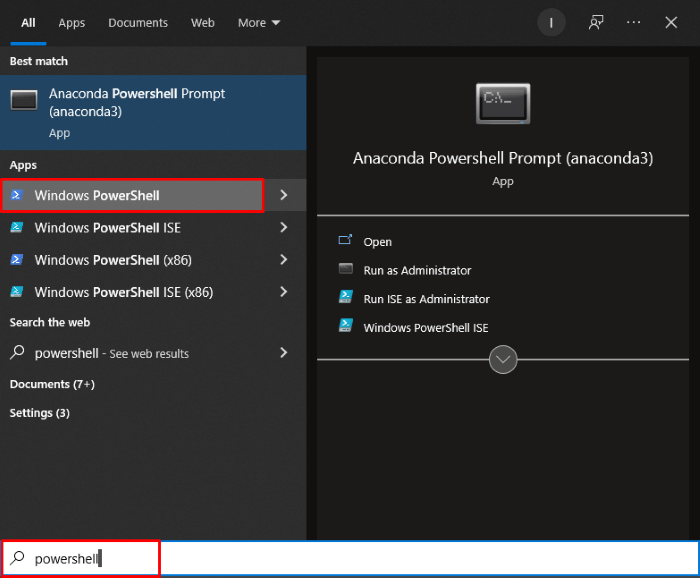
Task: Click the web search magnifier icon beside powershell
Action: (x=17, y=352)
